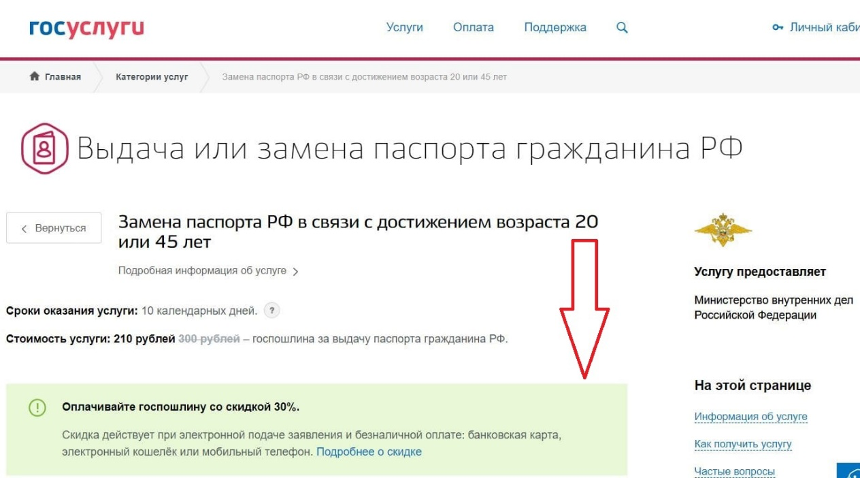Click the На этой странице heading

click(x=752, y=385)
